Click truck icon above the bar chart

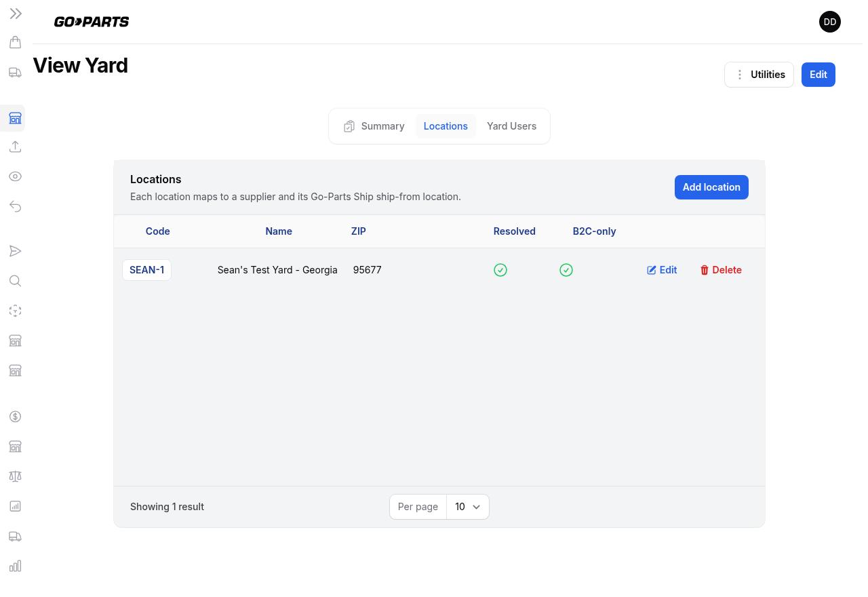(x=16, y=536)
